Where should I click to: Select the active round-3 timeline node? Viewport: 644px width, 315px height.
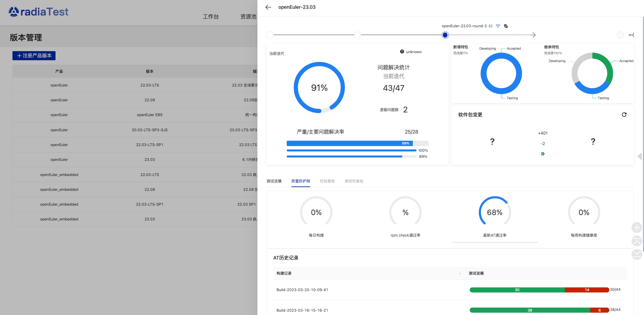click(x=445, y=35)
